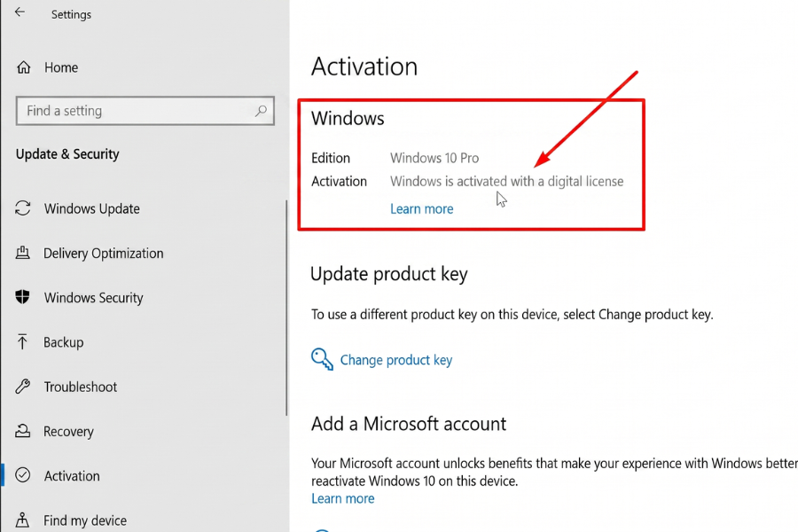The height and width of the screenshot is (532, 798).
Task: Click the Activation checkmark circle icon
Action: pyautogui.click(x=22, y=475)
